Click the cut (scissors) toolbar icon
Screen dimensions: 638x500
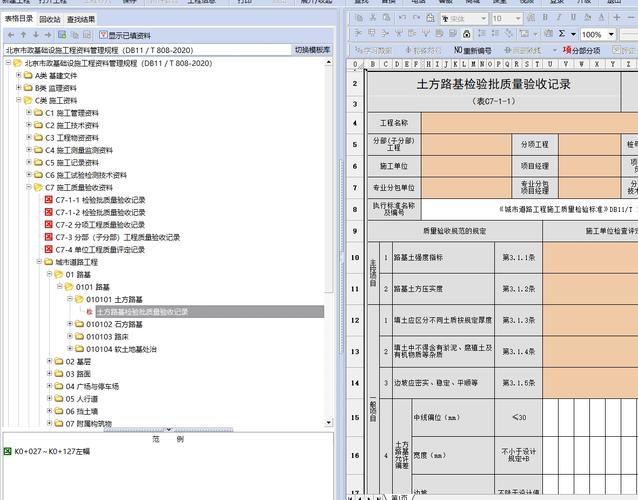[373, 18]
